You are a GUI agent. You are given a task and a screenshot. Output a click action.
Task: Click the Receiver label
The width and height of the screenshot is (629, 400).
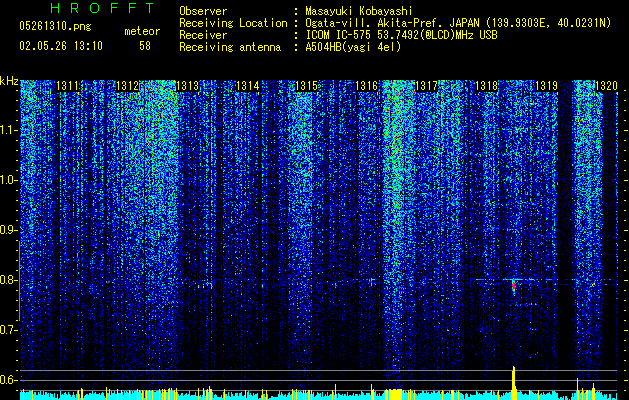[x=203, y=35]
